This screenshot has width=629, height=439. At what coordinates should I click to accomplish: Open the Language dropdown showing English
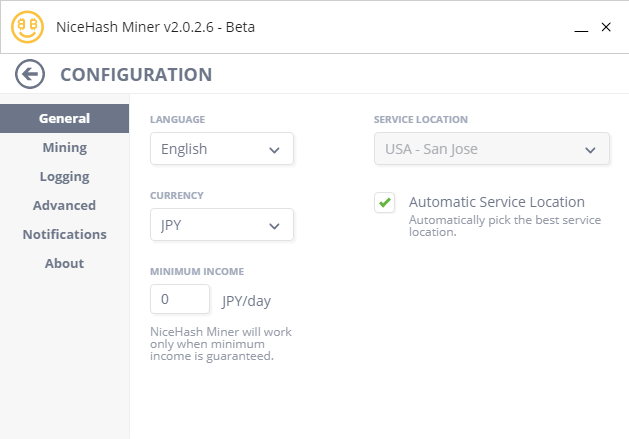(x=221, y=149)
